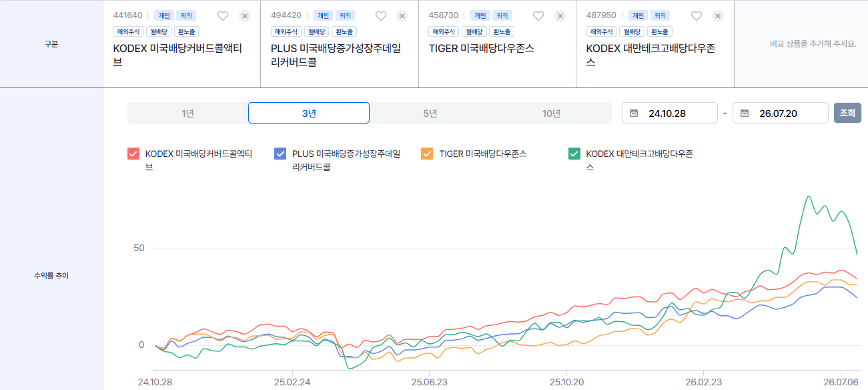
Task: Click 환노출 tag under code 458730
Action: pos(502,31)
